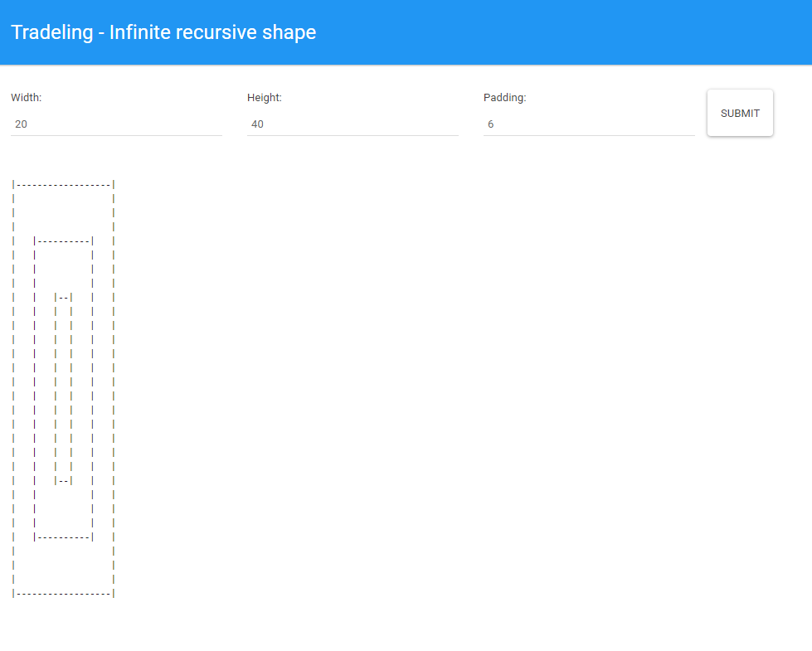Image resolution: width=812 pixels, height=651 pixels.
Task: Focus the Padding input showing 6
Action: pyautogui.click(x=589, y=124)
